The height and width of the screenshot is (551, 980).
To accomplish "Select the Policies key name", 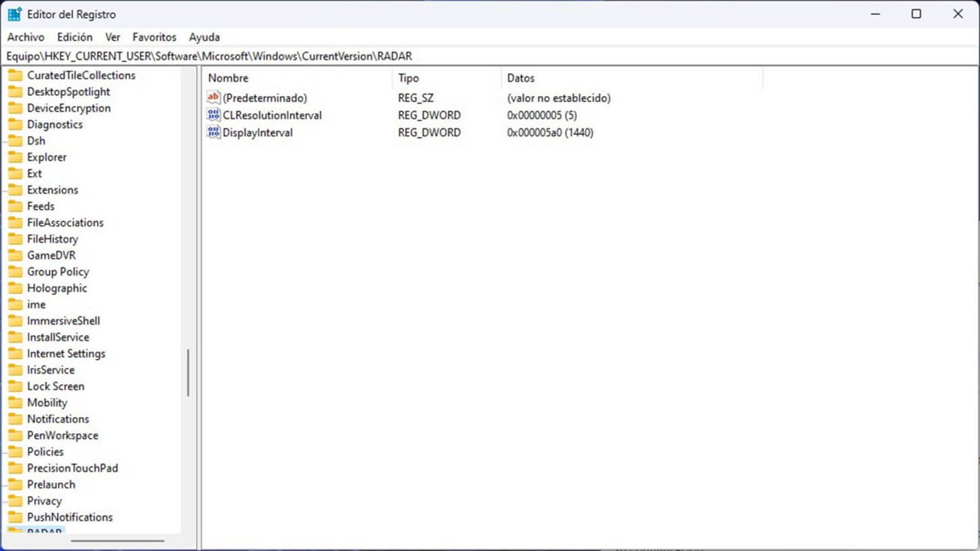I will [x=45, y=452].
